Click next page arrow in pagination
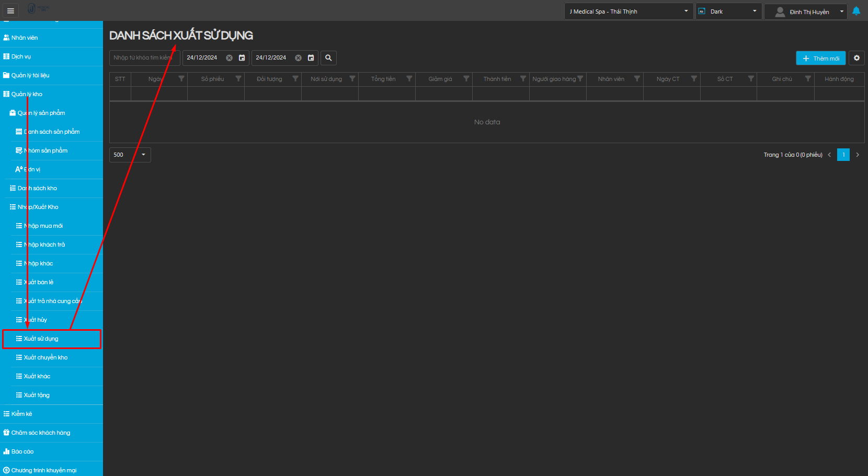Image resolution: width=868 pixels, height=476 pixels. [x=858, y=155]
